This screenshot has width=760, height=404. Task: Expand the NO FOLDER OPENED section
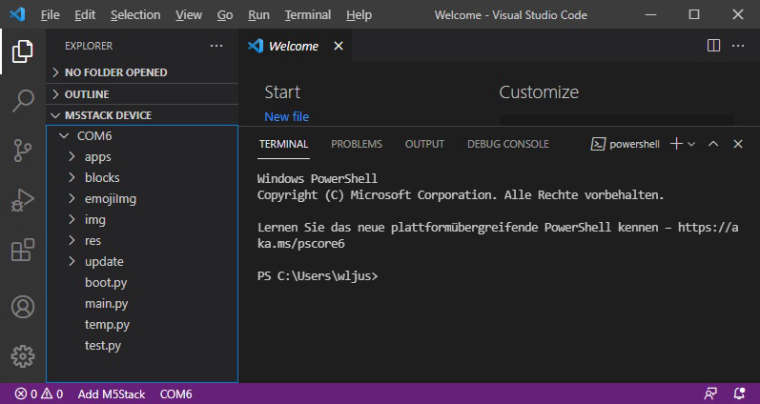coord(142,72)
